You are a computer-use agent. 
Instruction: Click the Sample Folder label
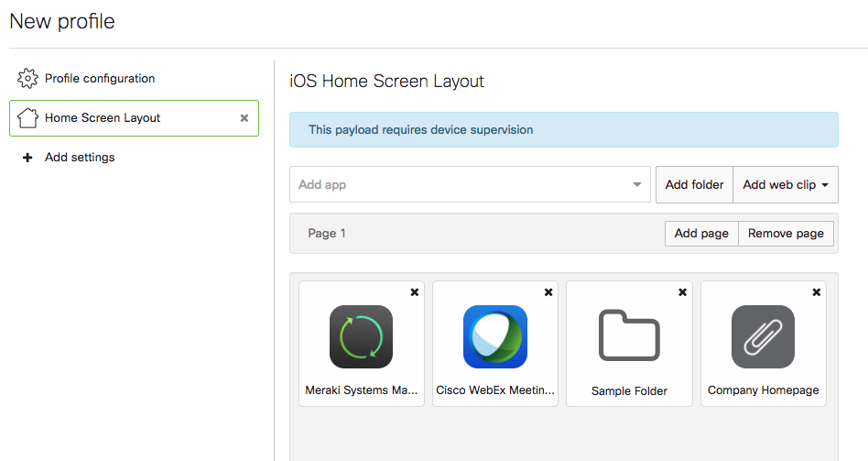629,390
